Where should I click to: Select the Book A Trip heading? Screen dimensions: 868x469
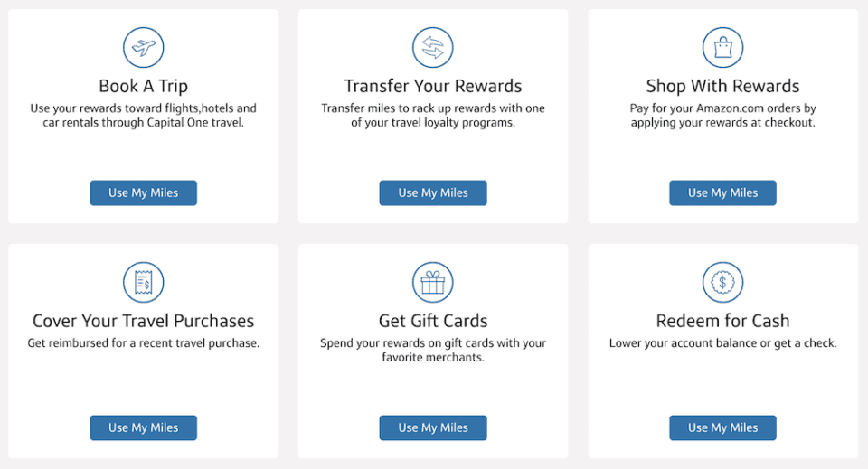(144, 86)
